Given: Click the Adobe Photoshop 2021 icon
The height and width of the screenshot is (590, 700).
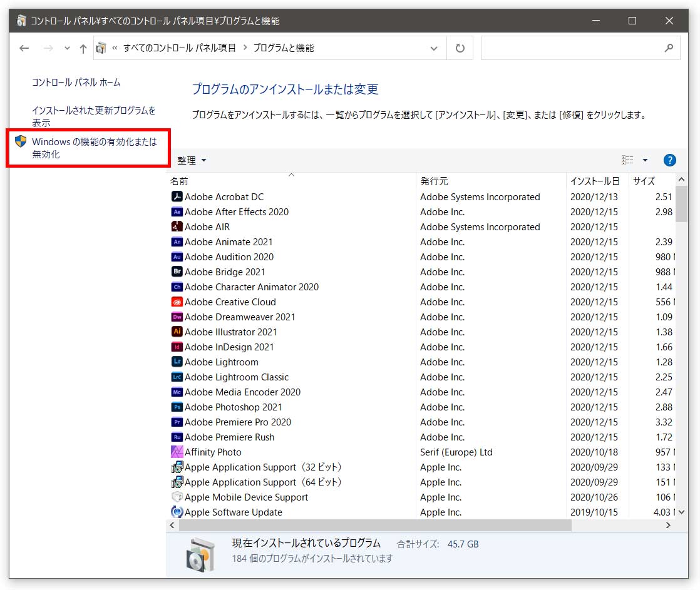Looking at the screenshot, I should [x=177, y=407].
